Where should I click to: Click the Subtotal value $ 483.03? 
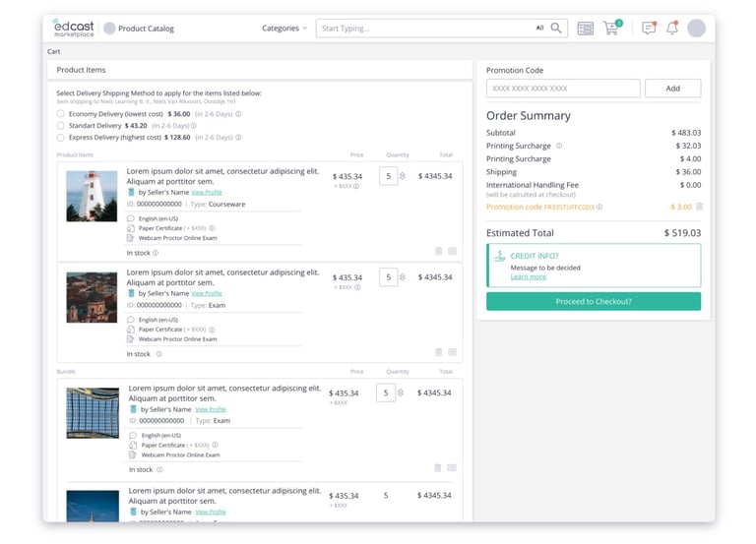tap(686, 133)
